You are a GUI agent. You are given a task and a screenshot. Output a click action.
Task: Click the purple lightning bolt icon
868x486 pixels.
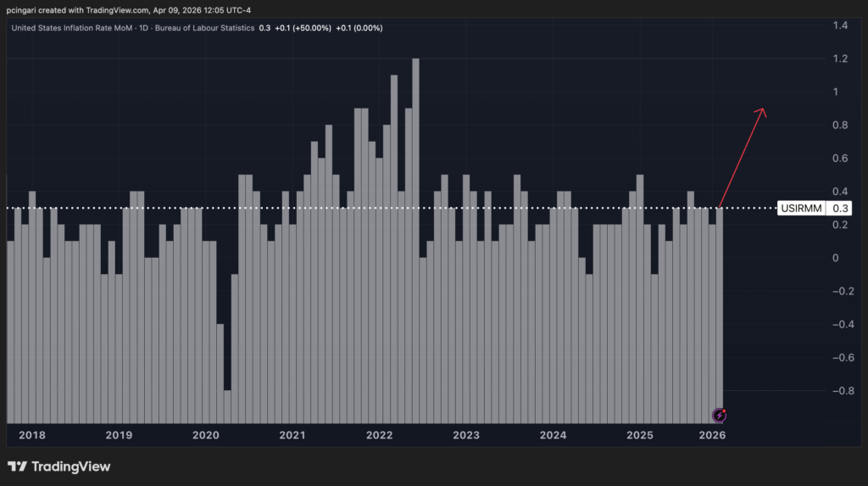[719, 415]
